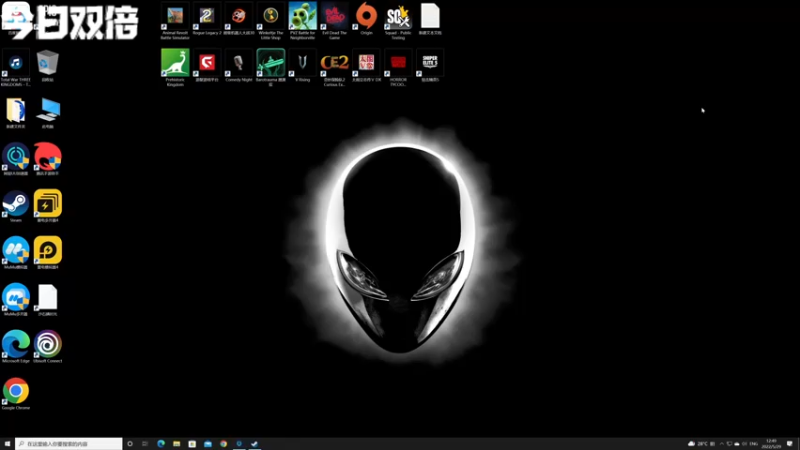The image size is (800, 450).
Task: Open Total War THREE KINGDOMS shortcut
Action: click(16, 68)
